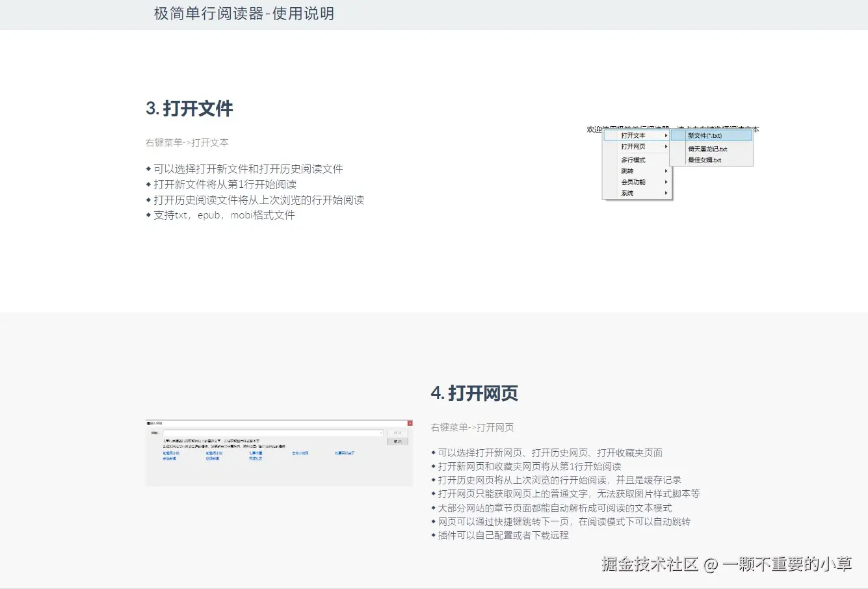
Task: Click the page title 极简单行阅读器-使用说明
Action: (x=244, y=14)
